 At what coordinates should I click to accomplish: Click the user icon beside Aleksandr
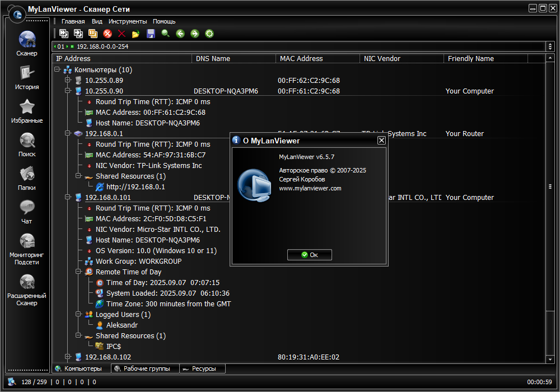[100, 325]
